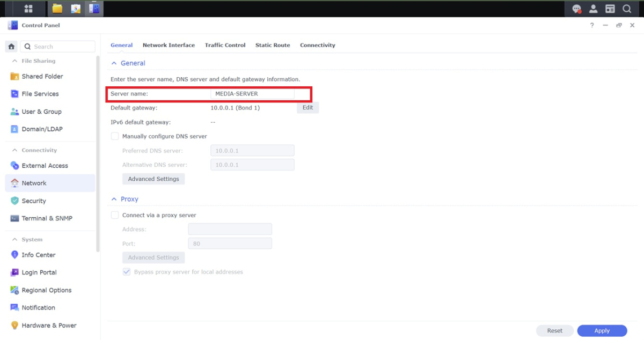The image size is (644, 340).
Task: Switch to the Connectivity tab
Action: coord(318,45)
